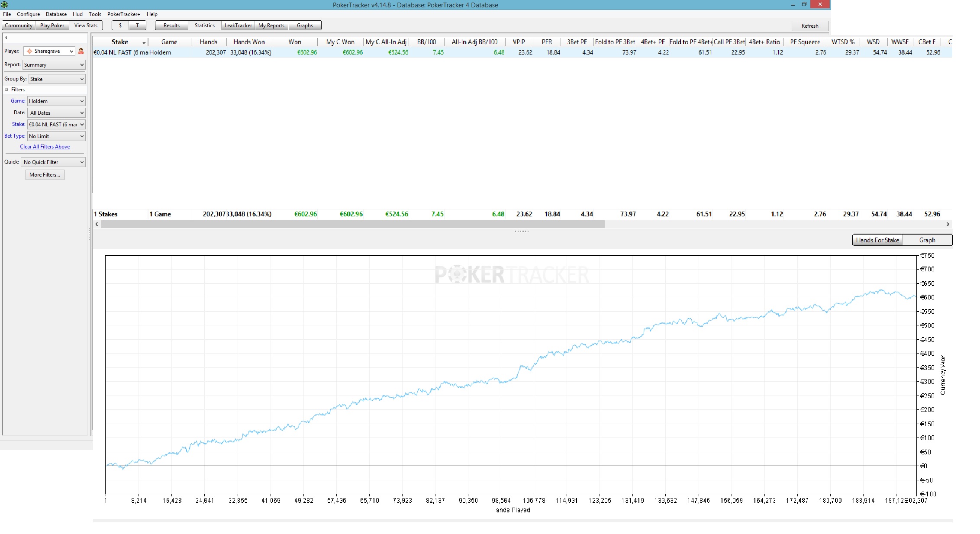
Task: Click the Clear All Filters Above link
Action: coord(45,147)
